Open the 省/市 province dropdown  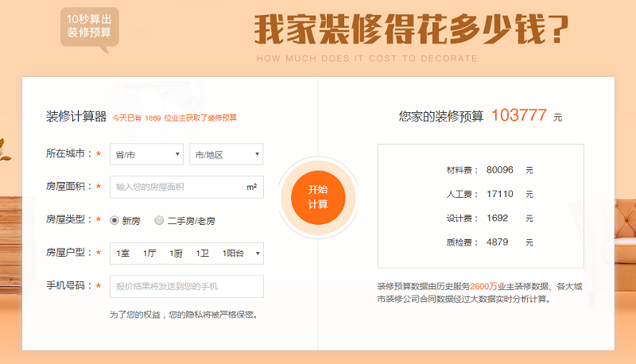pyautogui.click(x=146, y=154)
